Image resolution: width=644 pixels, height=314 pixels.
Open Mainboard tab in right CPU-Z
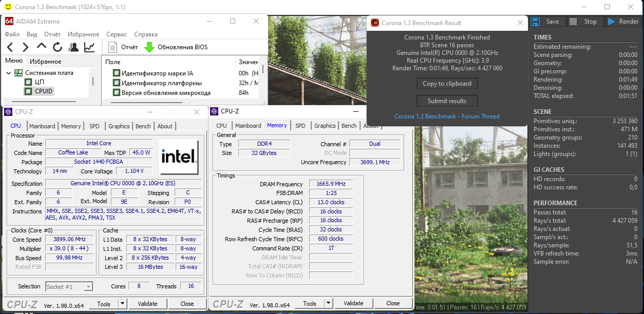tap(248, 126)
